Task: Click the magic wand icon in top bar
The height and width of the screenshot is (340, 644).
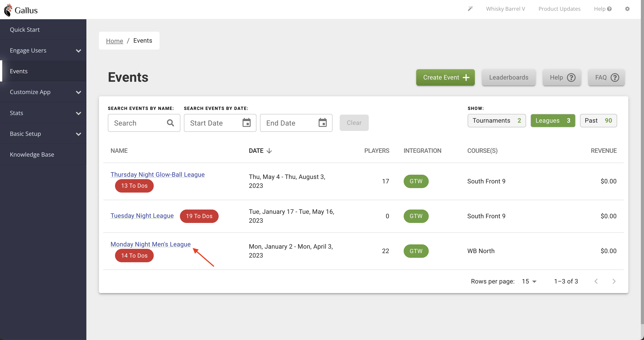Action: (470, 9)
